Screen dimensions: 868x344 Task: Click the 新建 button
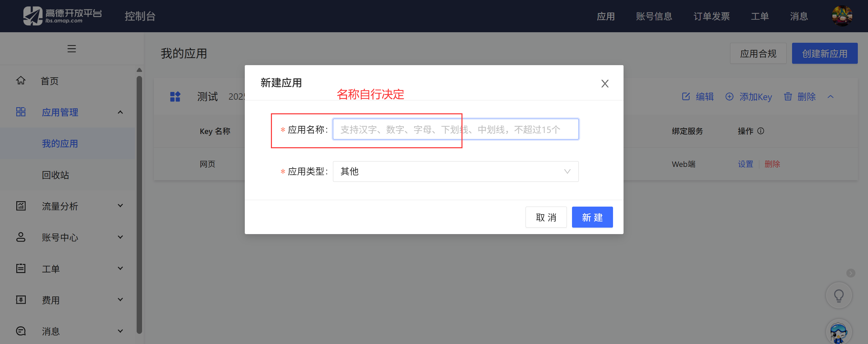[x=592, y=217]
